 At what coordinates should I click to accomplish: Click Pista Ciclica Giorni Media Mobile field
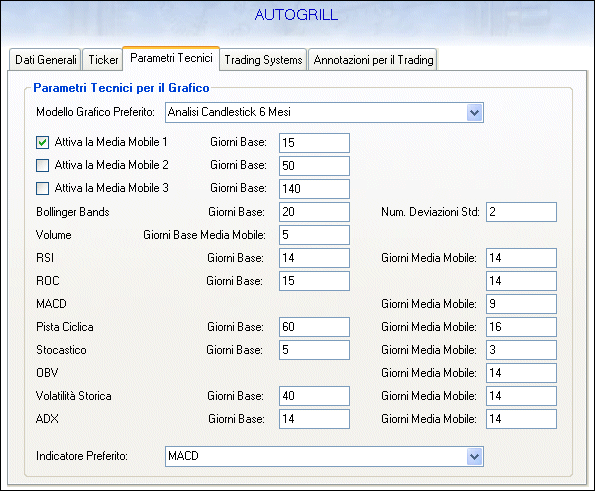[x=521, y=327]
